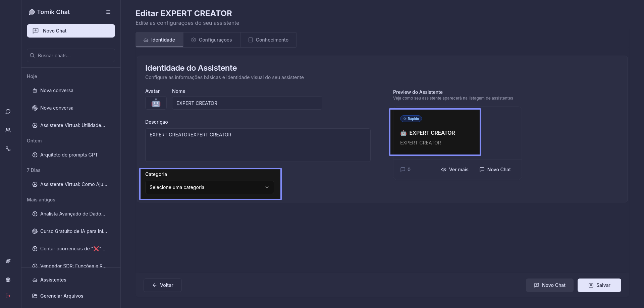Open Gerenciar Arquivos in sidebar
Image resolution: width=644 pixels, height=308 pixels.
pos(62,296)
